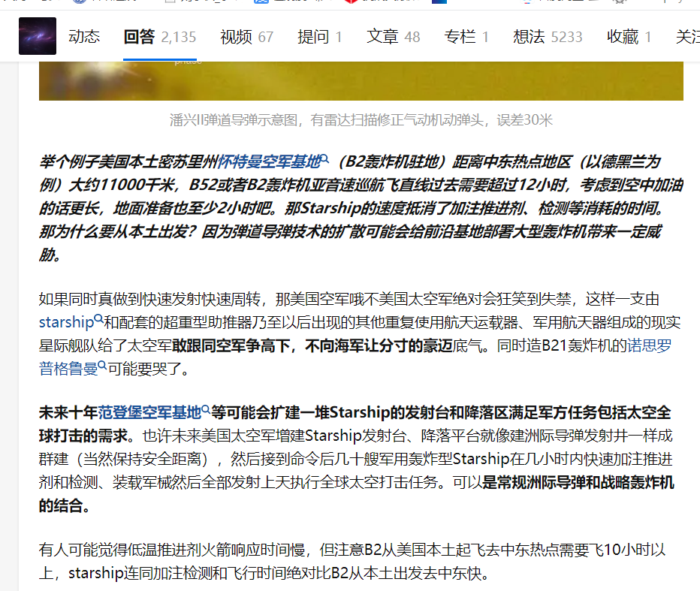Switch to the 动态 tab
The width and height of the screenshot is (700, 591).
coord(85,35)
